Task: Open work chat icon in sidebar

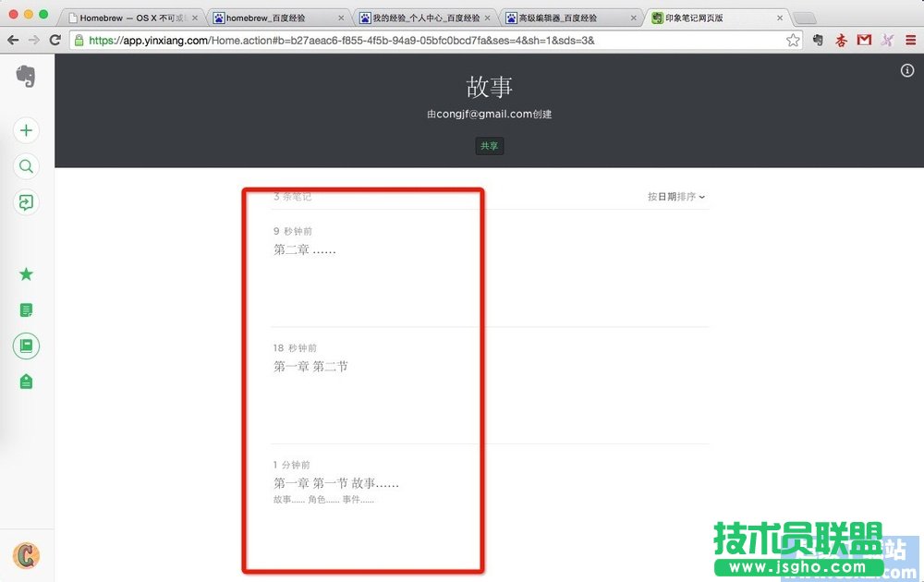Action: (26, 202)
